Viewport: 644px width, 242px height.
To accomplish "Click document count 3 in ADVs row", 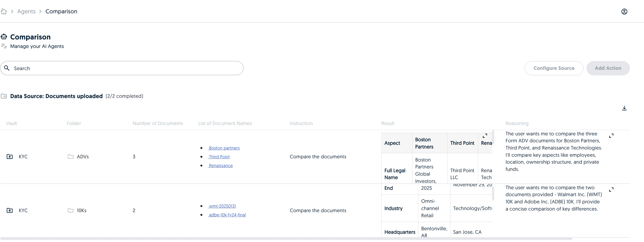I will (134, 157).
